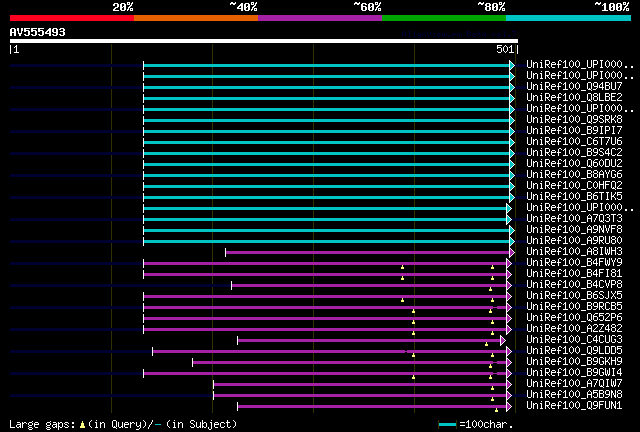Select the UniRef100_Q60DU2 label
This screenshot has height=432, width=640.
click(574, 163)
